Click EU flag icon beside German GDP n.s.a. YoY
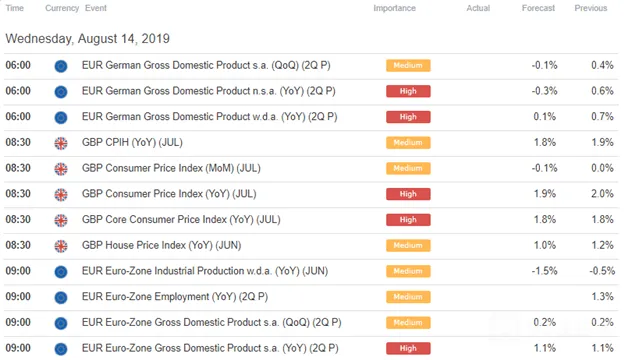Image resolution: width=624 pixels, height=360 pixels. click(x=61, y=92)
